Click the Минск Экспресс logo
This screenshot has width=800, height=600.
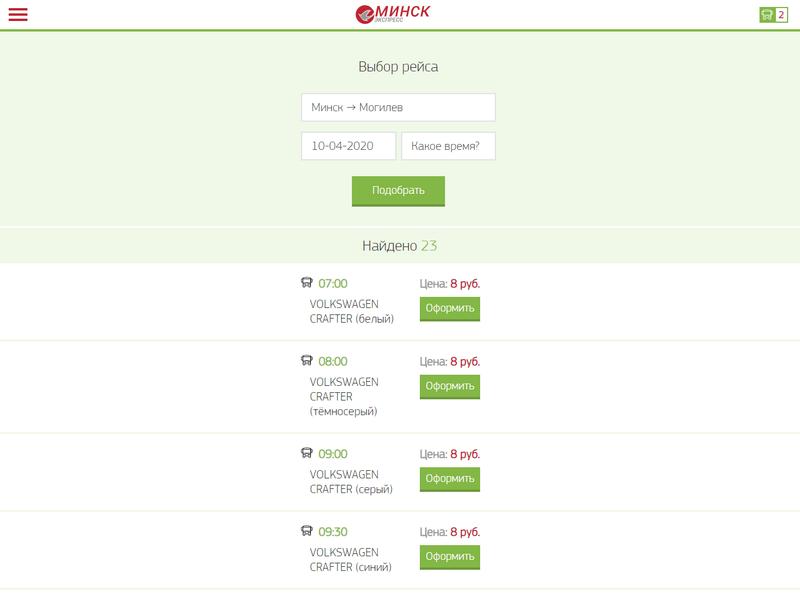tap(393, 14)
